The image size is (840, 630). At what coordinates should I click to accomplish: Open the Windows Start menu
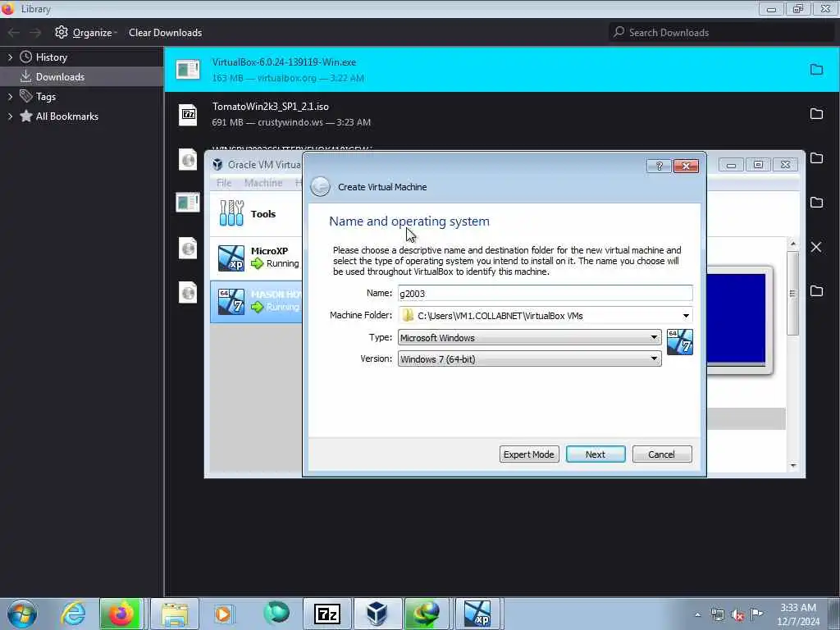coord(22,614)
